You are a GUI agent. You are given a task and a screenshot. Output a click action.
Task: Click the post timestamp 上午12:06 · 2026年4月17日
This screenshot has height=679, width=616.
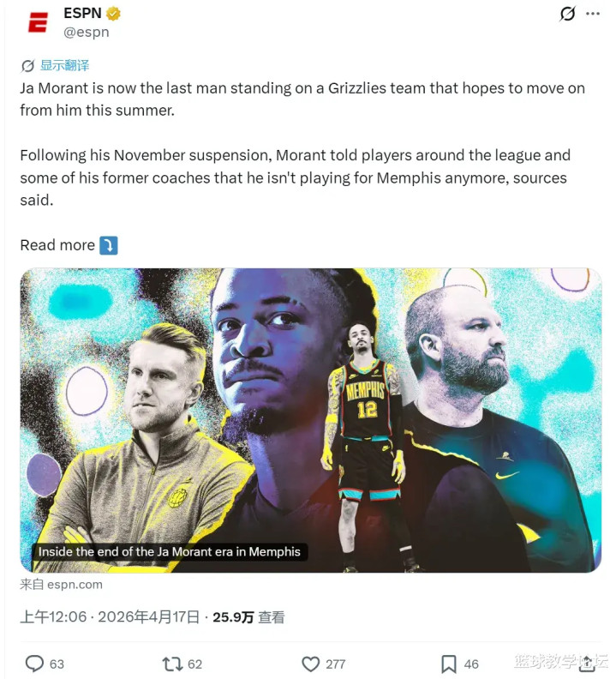coord(110,616)
